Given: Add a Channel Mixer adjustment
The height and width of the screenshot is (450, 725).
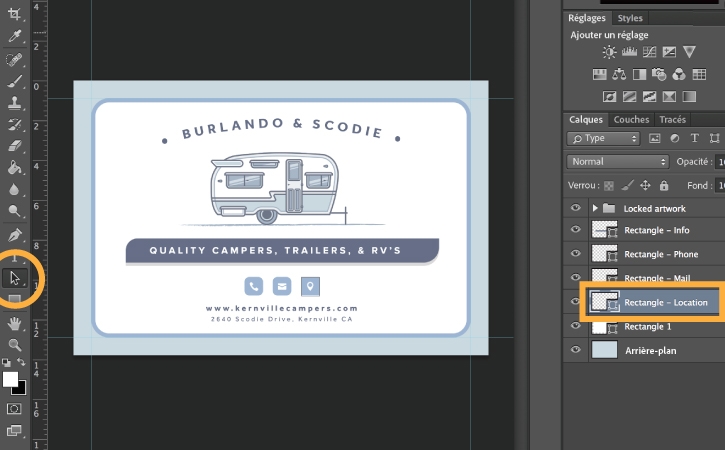Looking at the screenshot, I should tap(679, 74).
